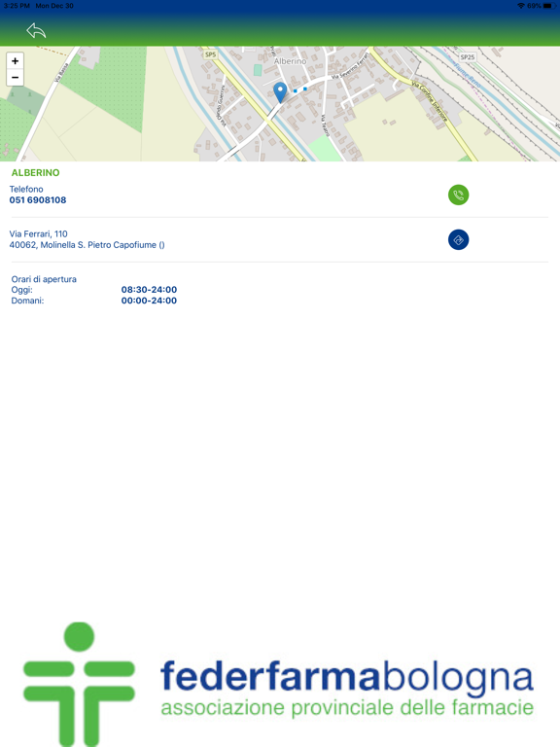Screen dimensions: 560x747
Task: Tap tomorrow's hours 00:00-24:00
Action: [149, 301]
